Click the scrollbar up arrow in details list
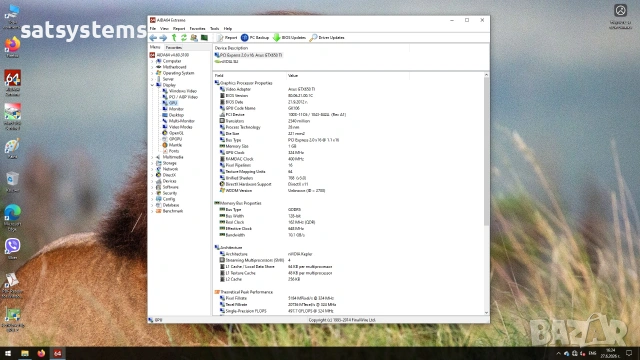The height and width of the screenshot is (360, 640). tap(486, 75)
